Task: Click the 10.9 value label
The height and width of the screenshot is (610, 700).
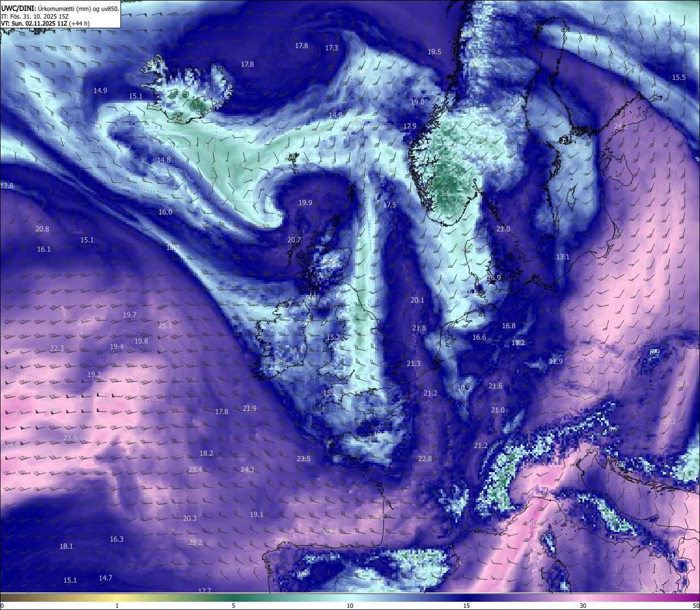Action: tap(464, 388)
